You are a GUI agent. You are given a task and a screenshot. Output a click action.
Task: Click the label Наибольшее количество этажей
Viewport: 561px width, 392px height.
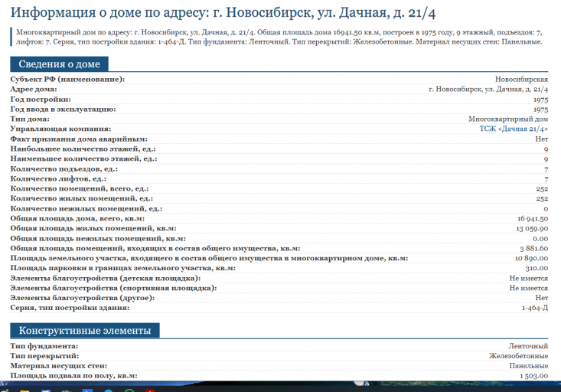[83, 149]
